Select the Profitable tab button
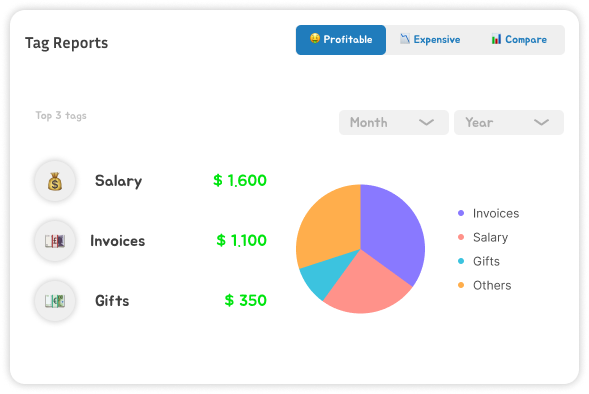Viewport: 589px width, 394px height. click(x=341, y=40)
